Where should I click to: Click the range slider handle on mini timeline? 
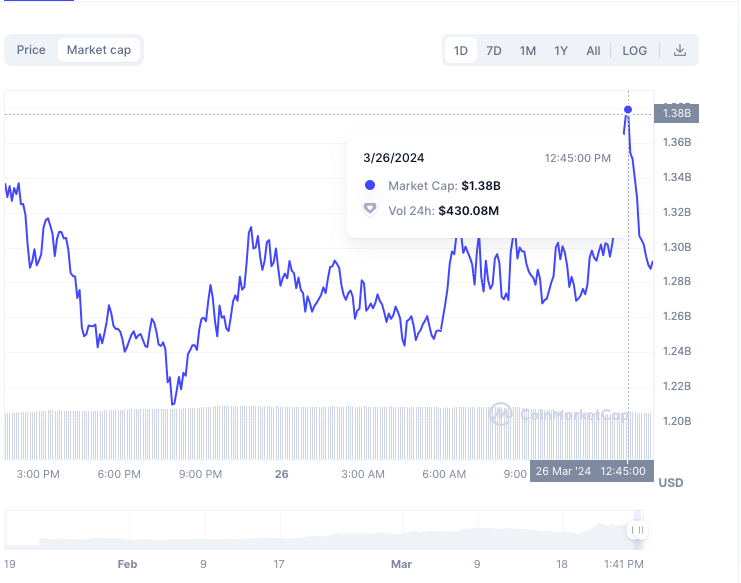(x=638, y=530)
